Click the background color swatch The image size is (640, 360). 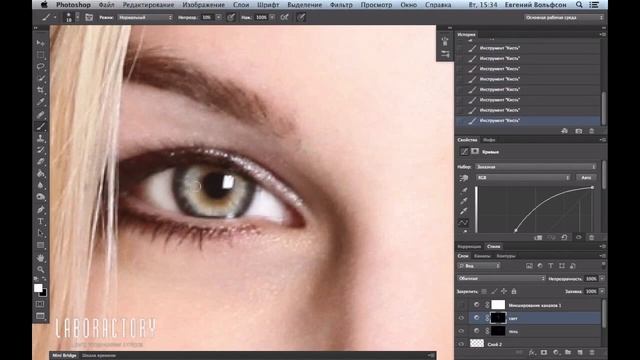(44, 293)
